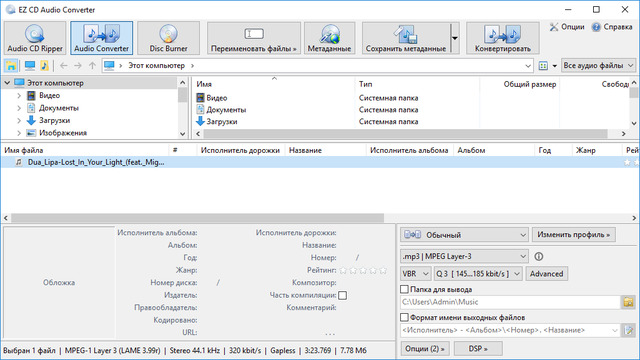640x360 pixels.
Task: Click Переименовать файлы toolbar button
Action: (x=253, y=38)
